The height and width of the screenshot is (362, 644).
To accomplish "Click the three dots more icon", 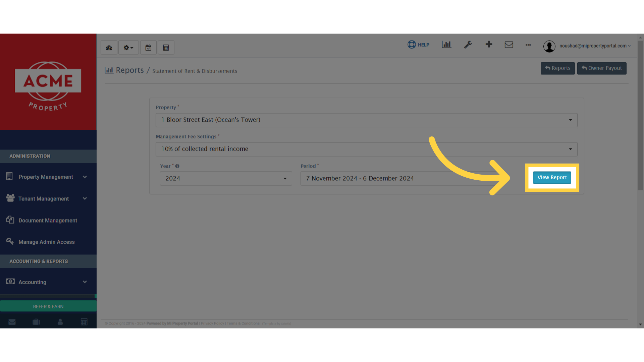I will 528,45.
